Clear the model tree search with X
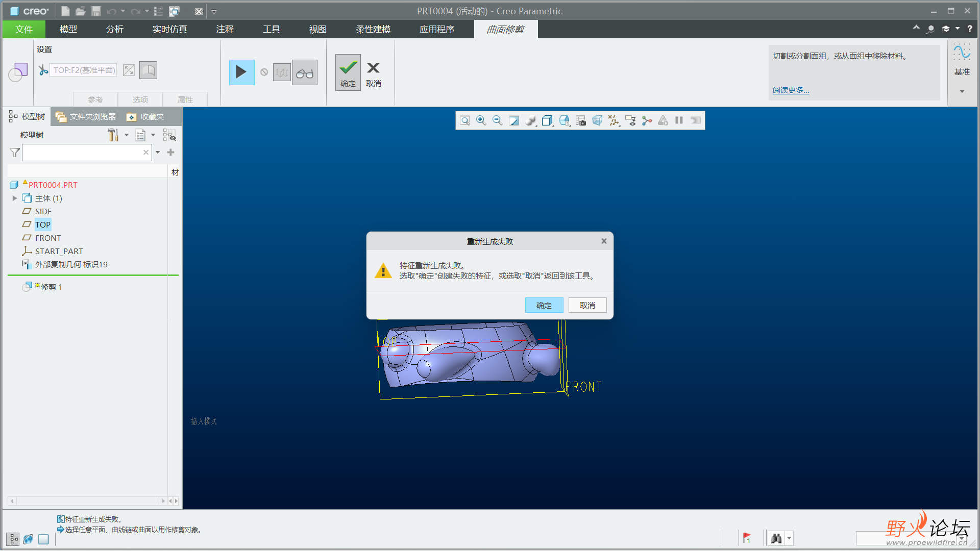 click(146, 152)
